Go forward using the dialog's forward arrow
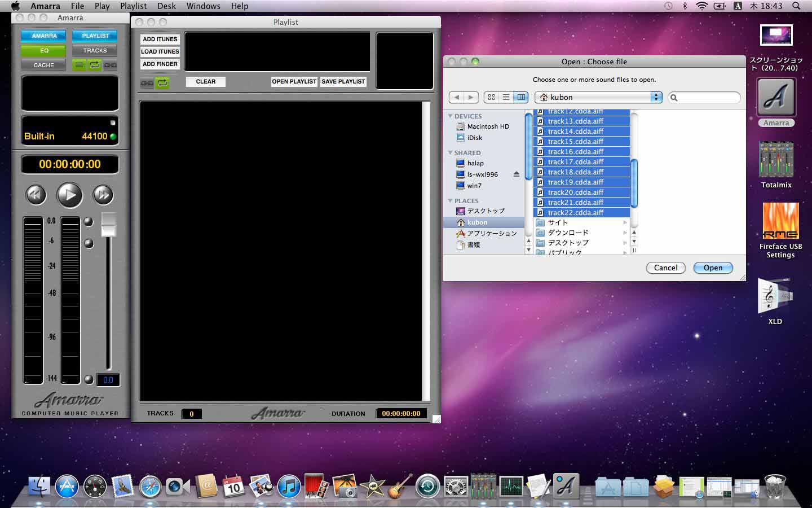This screenshot has width=812, height=508. tap(471, 97)
